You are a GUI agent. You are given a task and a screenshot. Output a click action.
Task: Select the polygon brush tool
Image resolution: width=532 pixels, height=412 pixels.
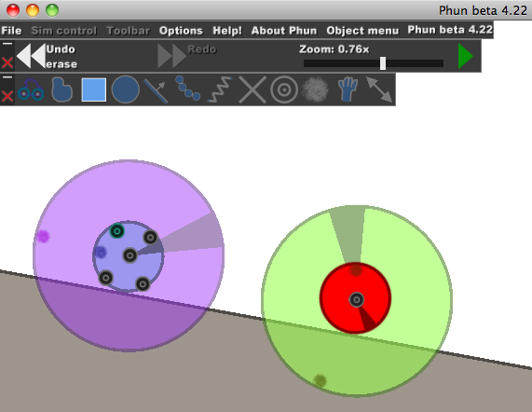click(x=62, y=89)
